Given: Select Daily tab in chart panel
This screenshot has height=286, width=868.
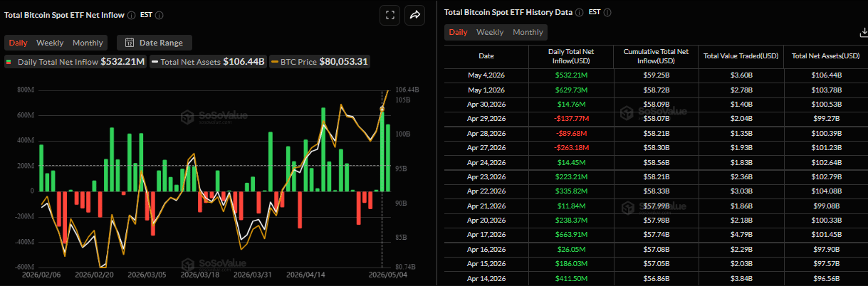Looking at the screenshot, I should click(x=18, y=43).
